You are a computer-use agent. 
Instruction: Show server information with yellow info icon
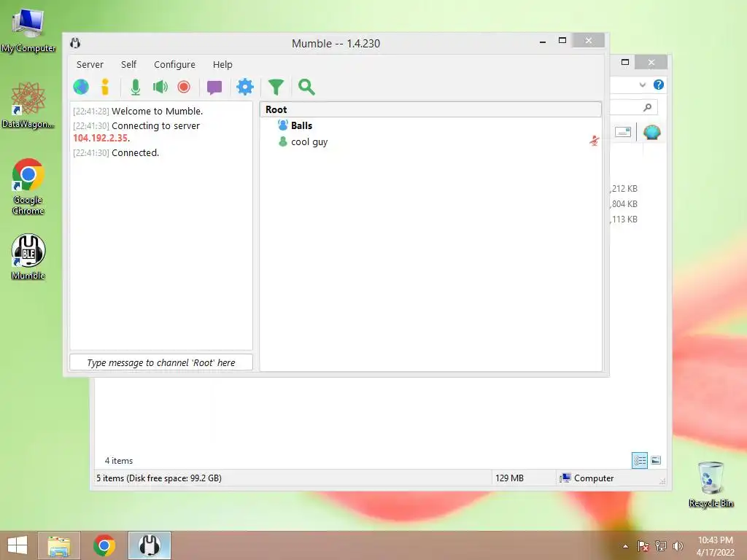pyautogui.click(x=105, y=87)
